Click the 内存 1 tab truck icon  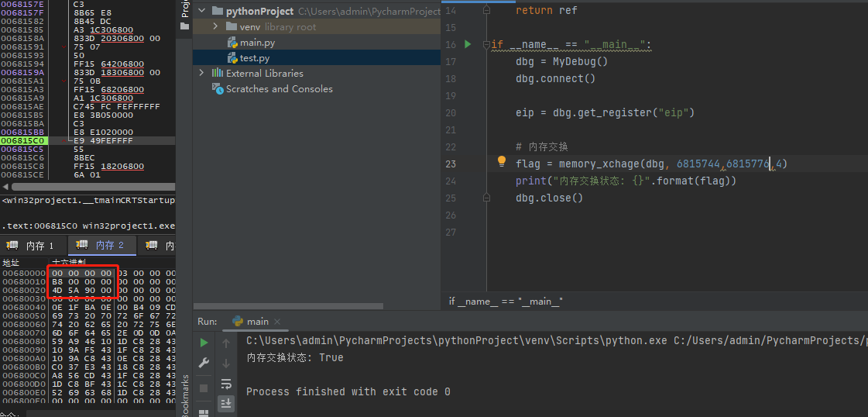12,245
